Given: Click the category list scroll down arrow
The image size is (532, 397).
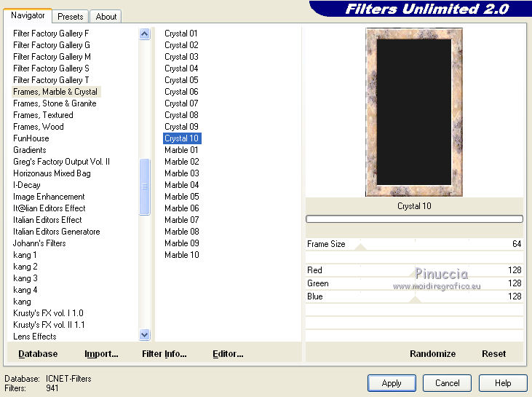Looking at the screenshot, I should [x=145, y=335].
